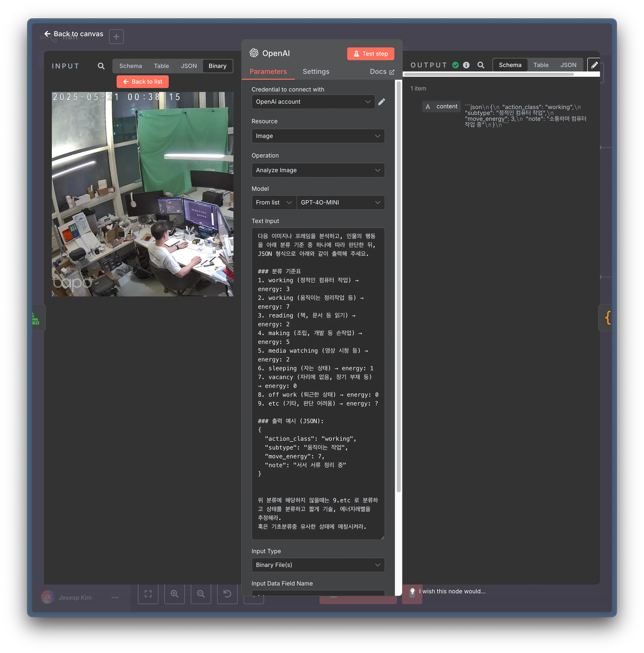Click the OUTPUT panel search icon
644x653 pixels.
(x=480, y=65)
